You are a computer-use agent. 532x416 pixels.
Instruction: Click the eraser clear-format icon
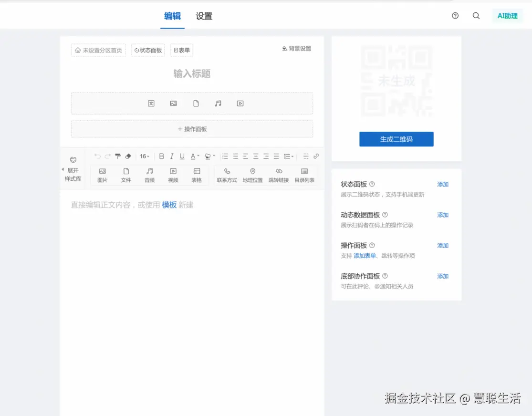coord(128,156)
